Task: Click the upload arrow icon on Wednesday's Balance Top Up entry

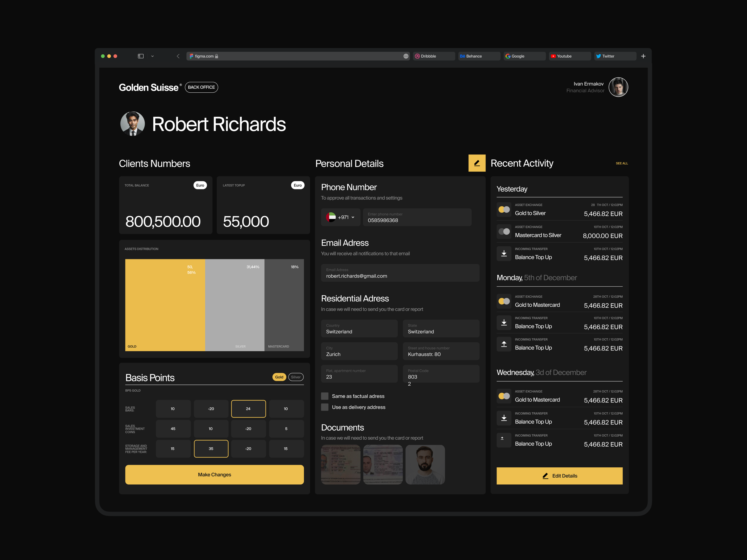Action: coord(504,440)
